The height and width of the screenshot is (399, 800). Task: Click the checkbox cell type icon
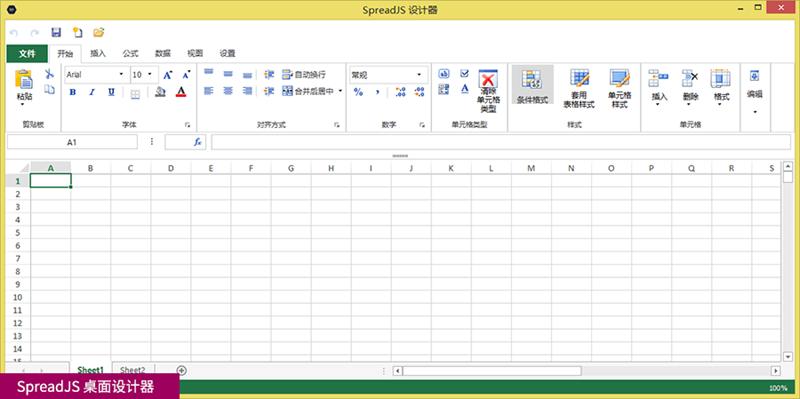(x=464, y=74)
